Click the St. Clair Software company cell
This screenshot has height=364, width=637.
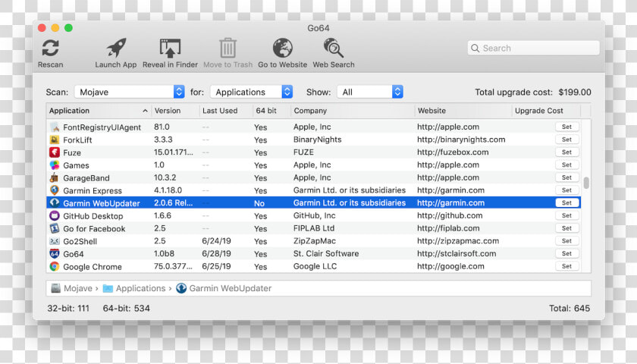pos(326,253)
